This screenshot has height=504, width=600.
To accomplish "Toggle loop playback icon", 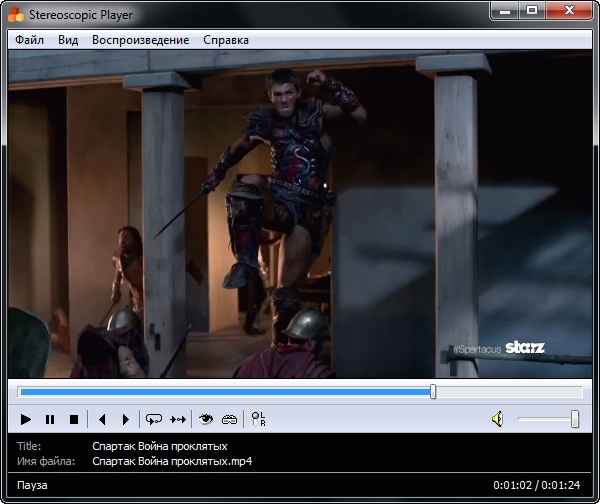I will [x=154, y=420].
